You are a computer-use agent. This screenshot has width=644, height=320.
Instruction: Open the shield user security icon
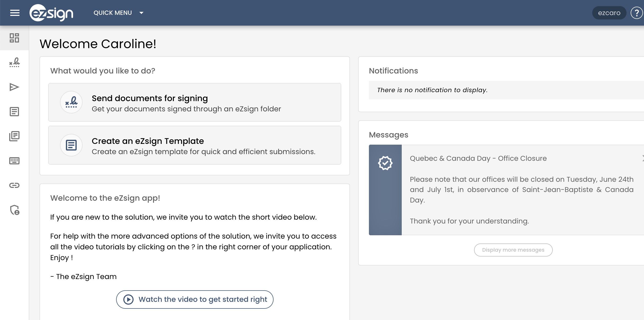click(x=15, y=210)
